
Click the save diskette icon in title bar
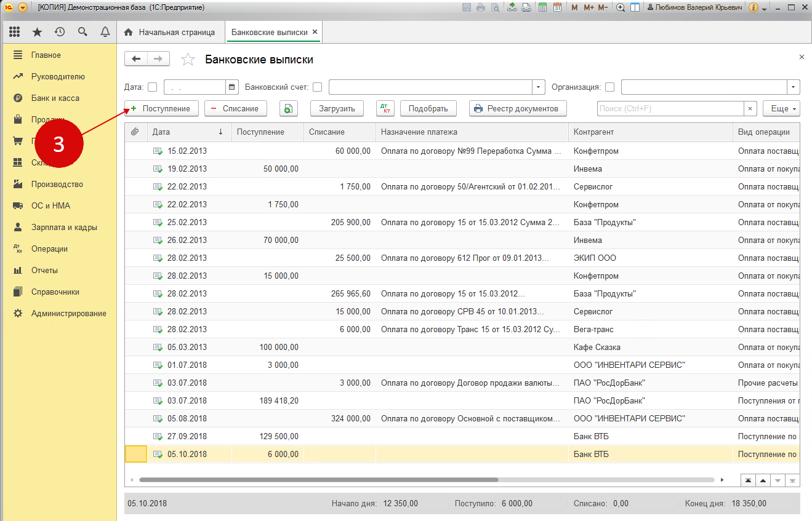pyautogui.click(x=466, y=7)
